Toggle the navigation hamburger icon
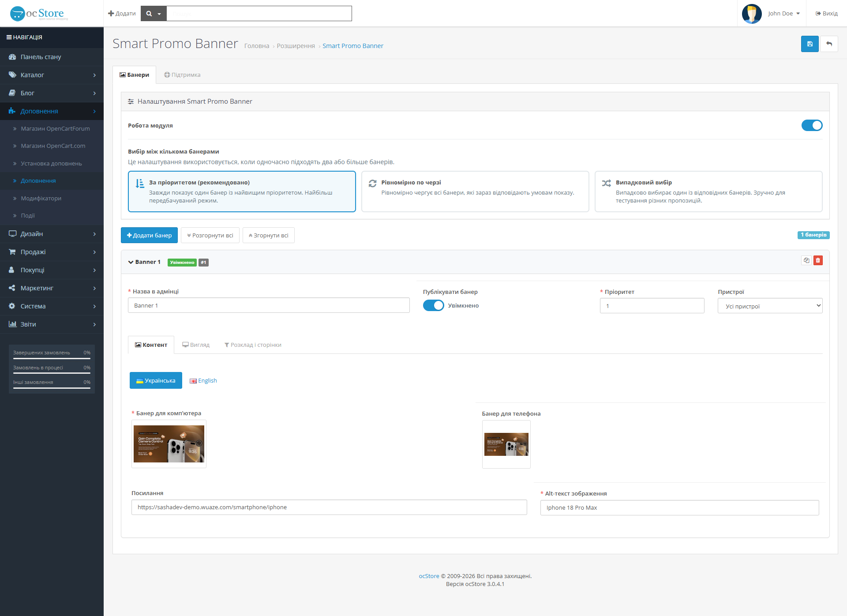 9,38
